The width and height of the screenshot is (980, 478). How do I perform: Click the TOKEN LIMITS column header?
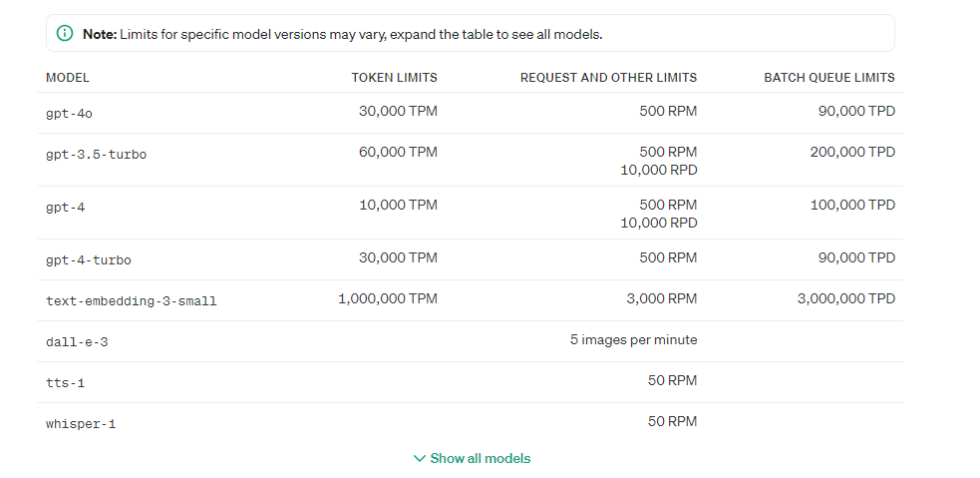pos(394,78)
